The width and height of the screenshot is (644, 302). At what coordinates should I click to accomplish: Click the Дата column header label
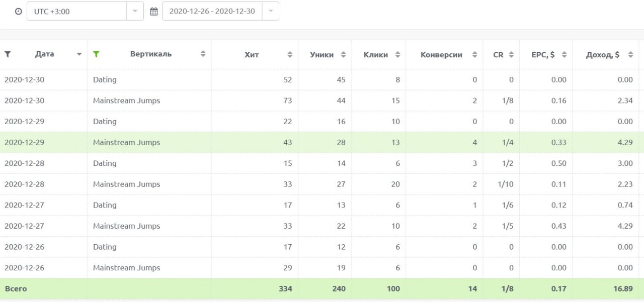pyautogui.click(x=44, y=54)
